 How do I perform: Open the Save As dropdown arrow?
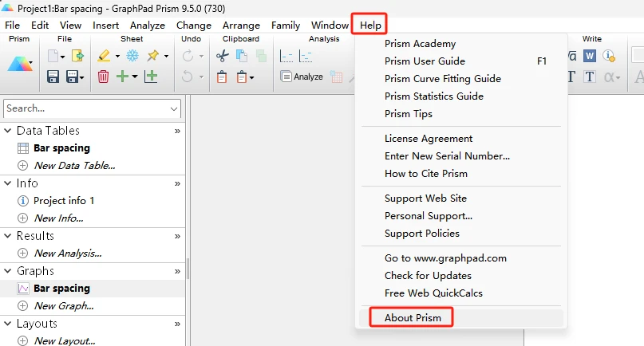tap(82, 77)
